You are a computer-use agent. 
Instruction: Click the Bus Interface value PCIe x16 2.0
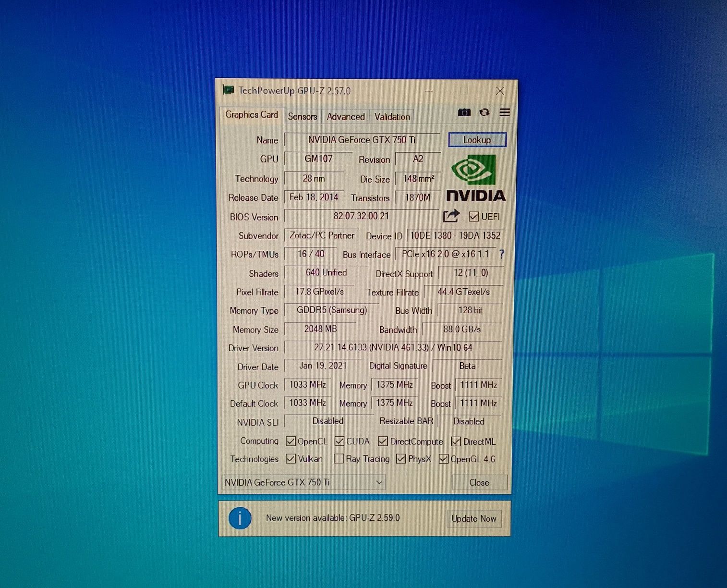click(445, 254)
